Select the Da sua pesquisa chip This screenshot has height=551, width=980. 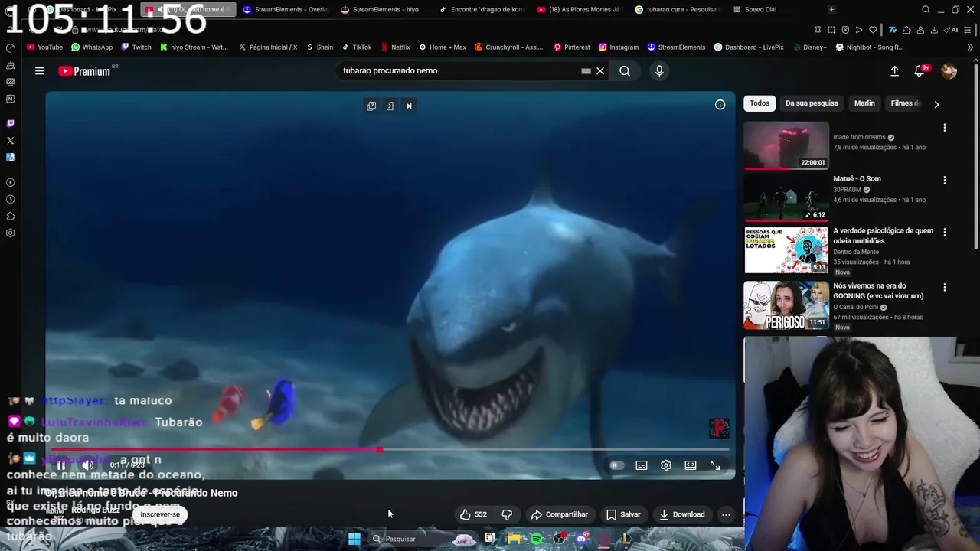[x=812, y=103]
